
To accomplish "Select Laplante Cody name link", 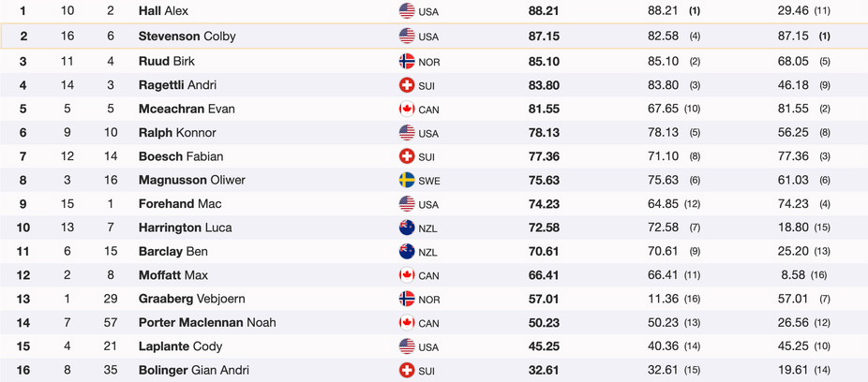I will [x=181, y=346].
